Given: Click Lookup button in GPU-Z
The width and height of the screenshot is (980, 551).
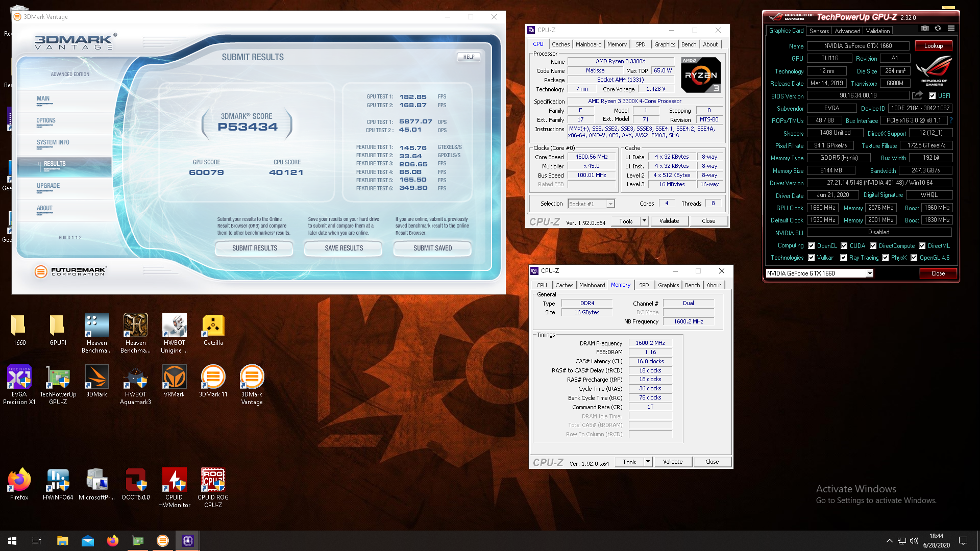Looking at the screenshot, I should (933, 46).
